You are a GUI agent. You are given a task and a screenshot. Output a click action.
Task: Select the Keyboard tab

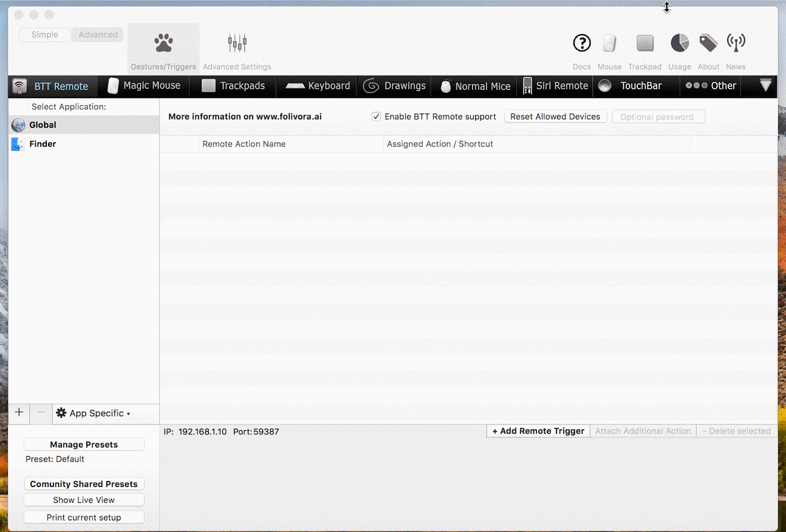pyautogui.click(x=318, y=86)
